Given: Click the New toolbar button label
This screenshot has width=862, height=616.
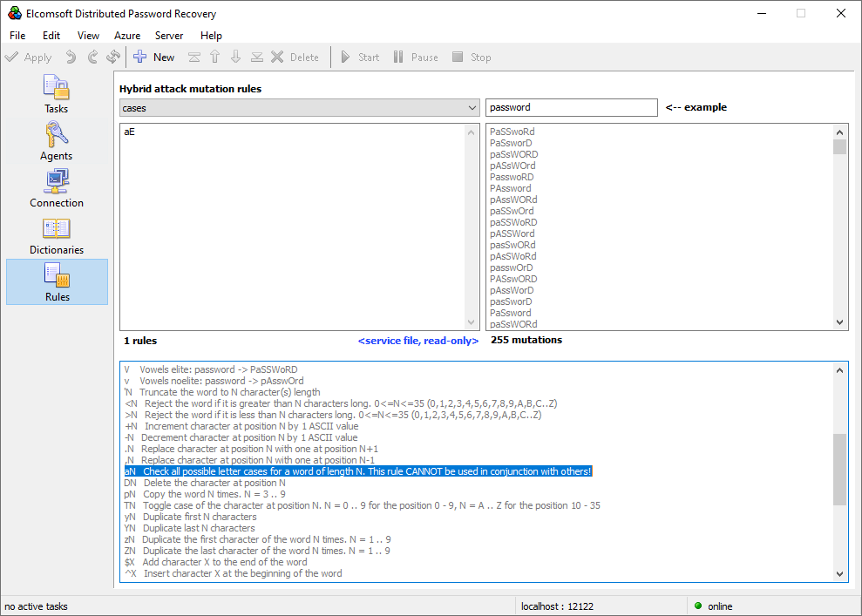Looking at the screenshot, I should click(164, 58).
